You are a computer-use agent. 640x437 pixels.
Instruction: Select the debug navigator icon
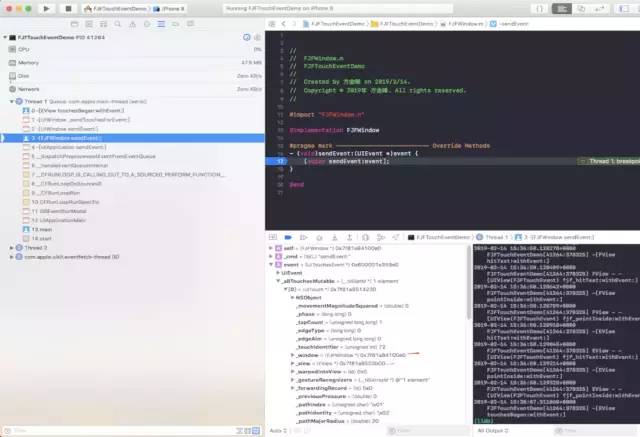pyautogui.click(x=161, y=24)
